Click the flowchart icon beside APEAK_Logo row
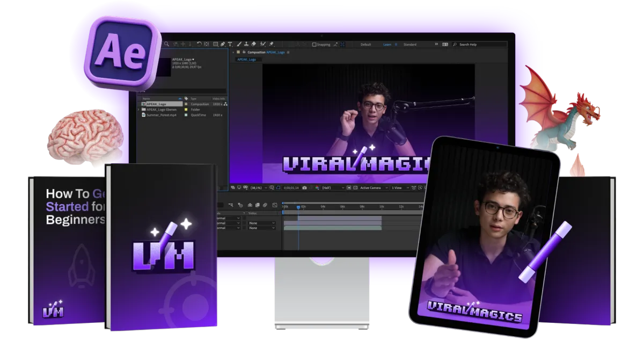644x362 pixels. pyautogui.click(x=225, y=104)
